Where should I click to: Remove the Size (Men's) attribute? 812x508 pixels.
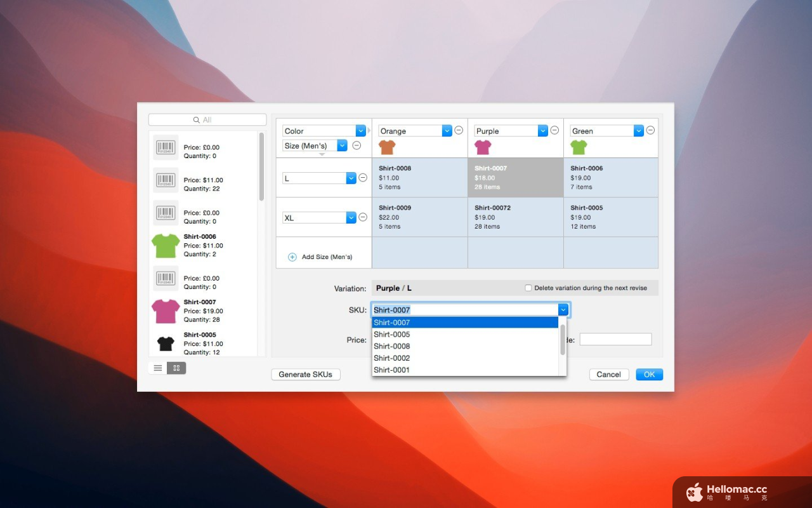(x=357, y=145)
